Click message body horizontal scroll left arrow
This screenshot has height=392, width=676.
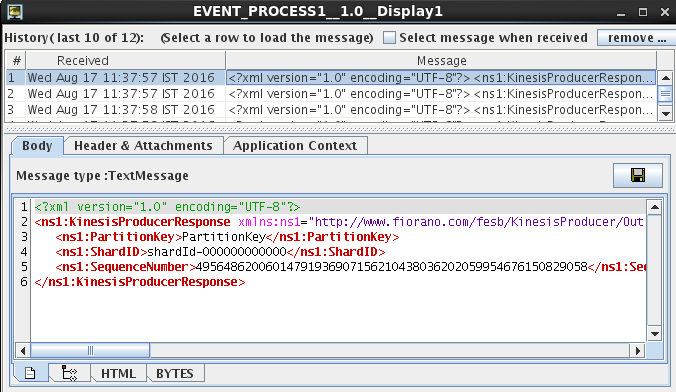click(x=23, y=351)
